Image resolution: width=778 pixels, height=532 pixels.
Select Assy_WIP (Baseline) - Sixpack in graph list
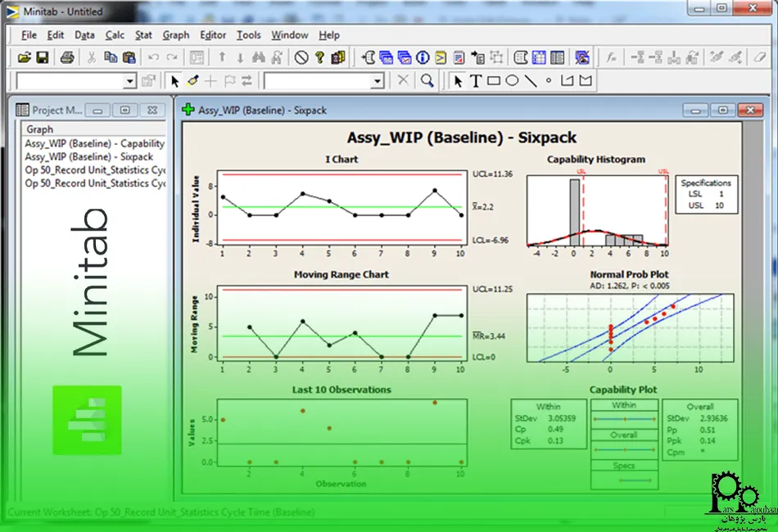88,156
